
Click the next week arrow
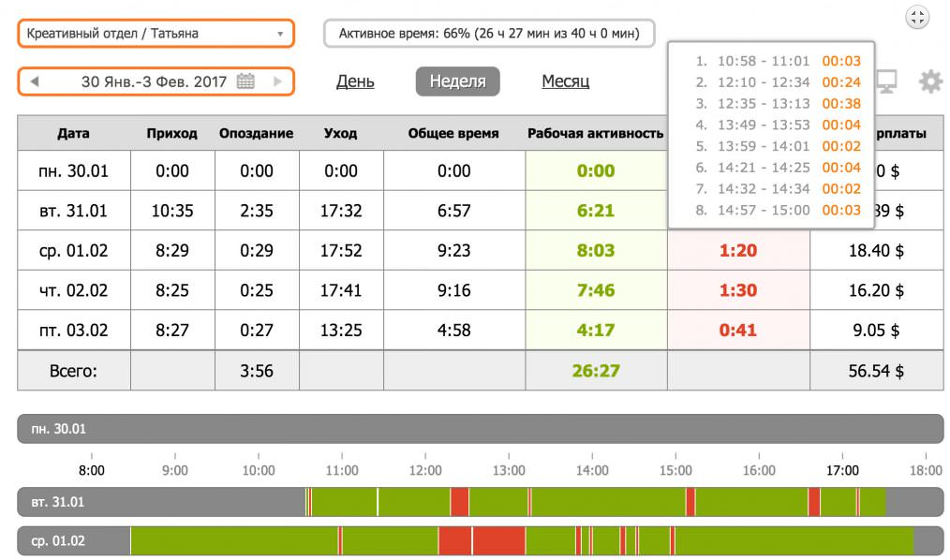(277, 81)
